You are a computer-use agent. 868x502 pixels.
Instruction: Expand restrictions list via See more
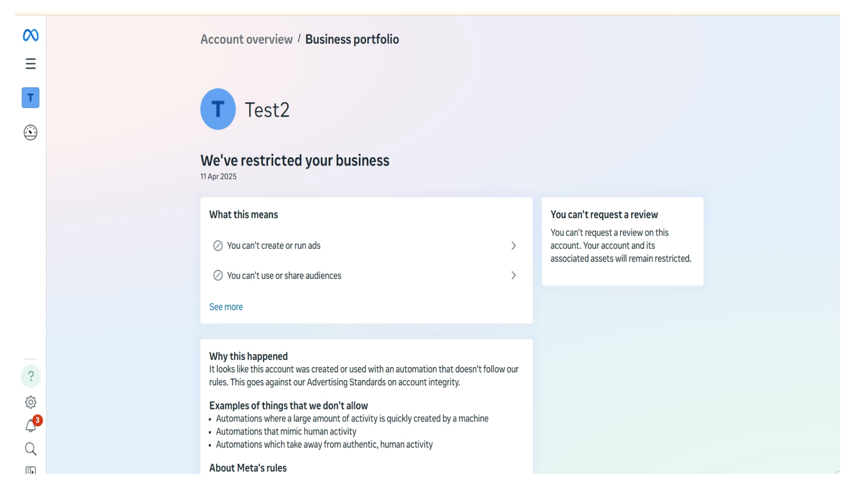click(x=226, y=307)
